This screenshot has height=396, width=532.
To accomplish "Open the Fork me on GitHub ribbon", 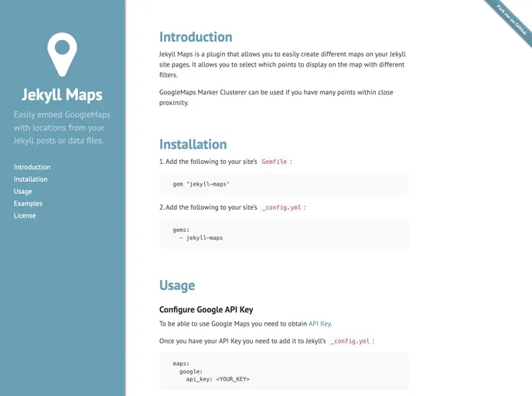I will point(512,19).
